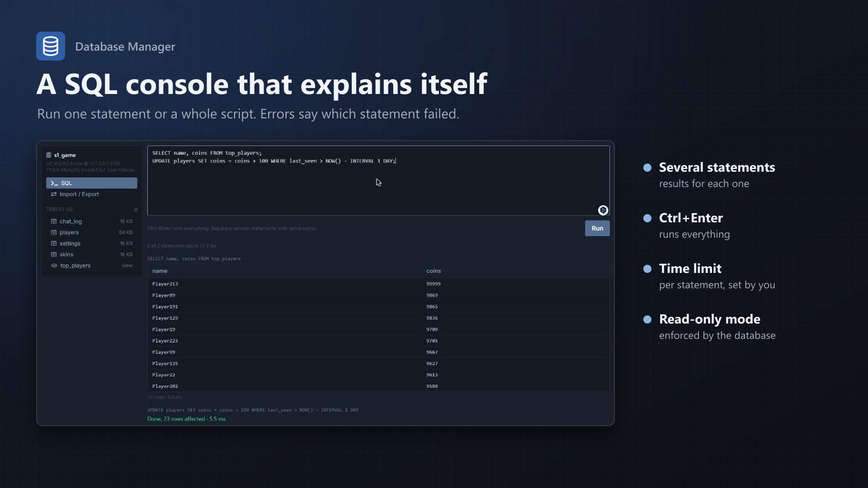Select the Player22 cell

point(164,375)
